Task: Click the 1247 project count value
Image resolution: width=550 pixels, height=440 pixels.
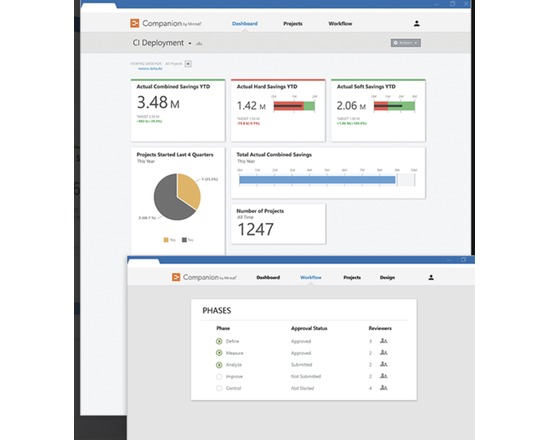Action: point(255,230)
